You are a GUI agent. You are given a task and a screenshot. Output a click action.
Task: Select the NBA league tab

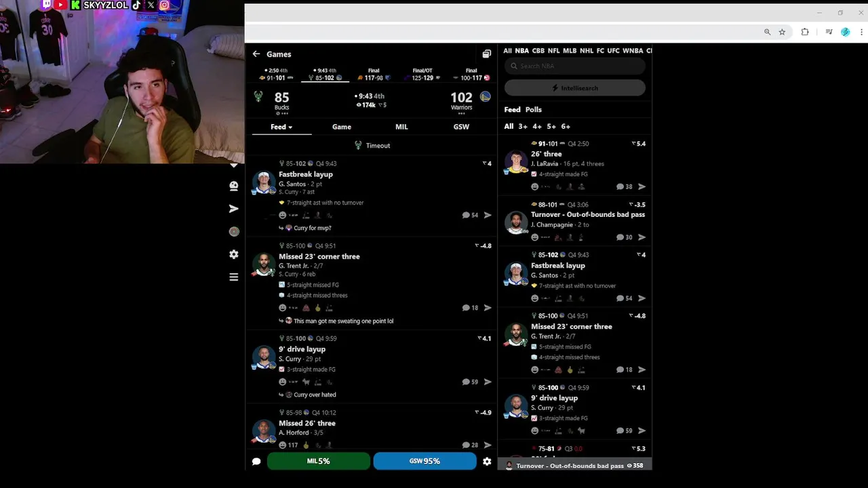pyautogui.click(x=521, y=51)
